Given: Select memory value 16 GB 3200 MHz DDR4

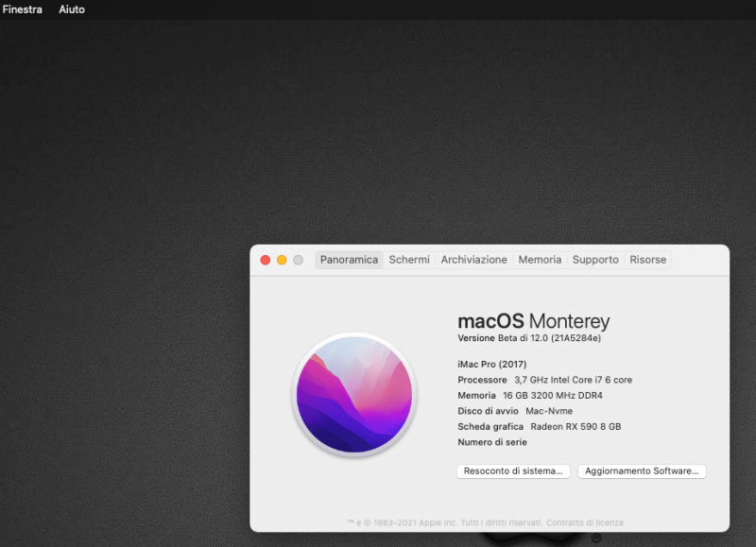Looking at the screenshot, I should click(553, 395).
